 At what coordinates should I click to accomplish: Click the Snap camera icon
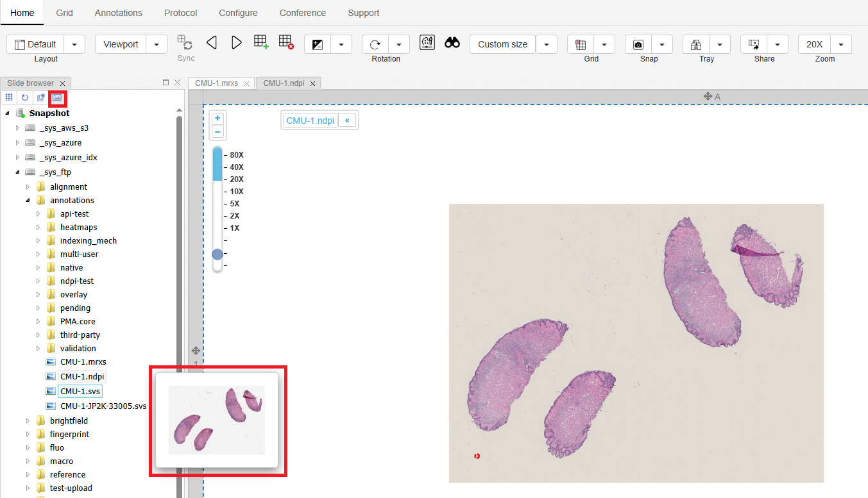pyautogui.click(x=638, y=44)
